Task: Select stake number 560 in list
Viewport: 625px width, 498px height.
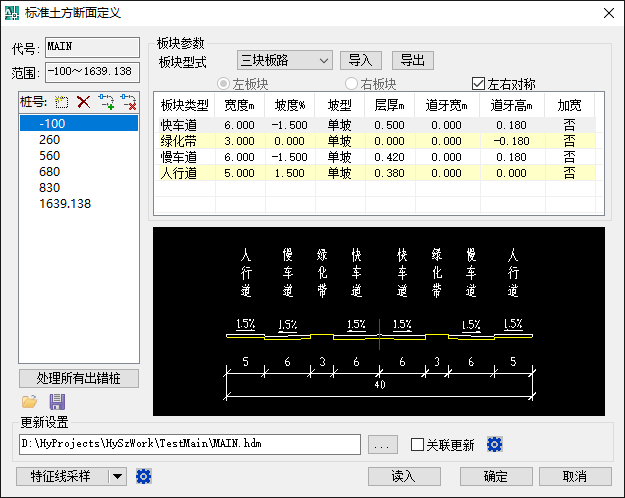Action: click(x=79, y=156)
